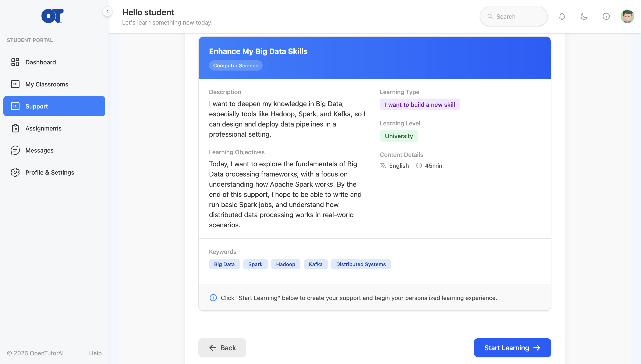Click the Assignments clipboard icon
This screenshot has height=364, width=641.
15,128
